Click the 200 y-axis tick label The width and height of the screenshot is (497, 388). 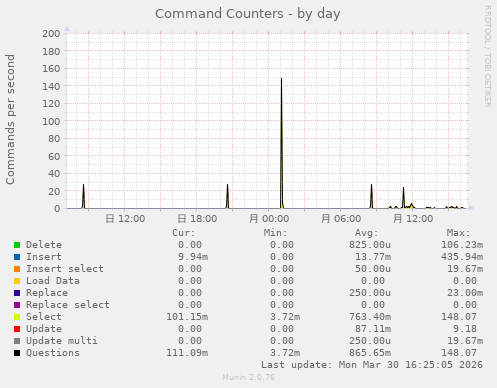(x=51, y=34)
